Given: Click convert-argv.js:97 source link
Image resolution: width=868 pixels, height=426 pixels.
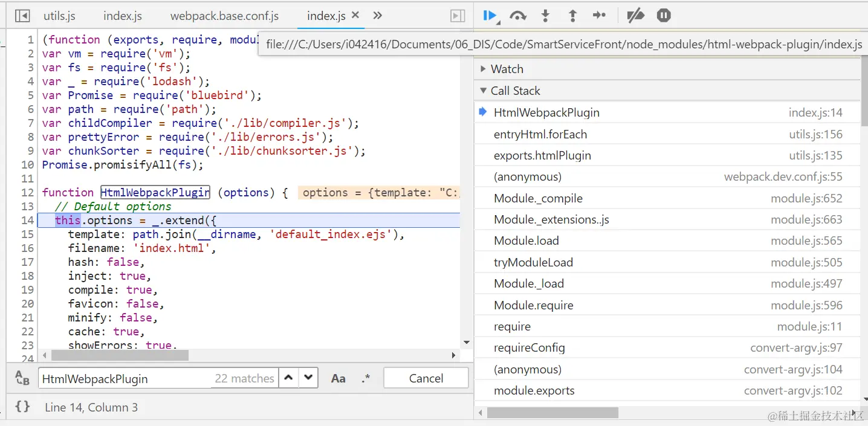Looking at the screenshot, I should coord(796,347).
